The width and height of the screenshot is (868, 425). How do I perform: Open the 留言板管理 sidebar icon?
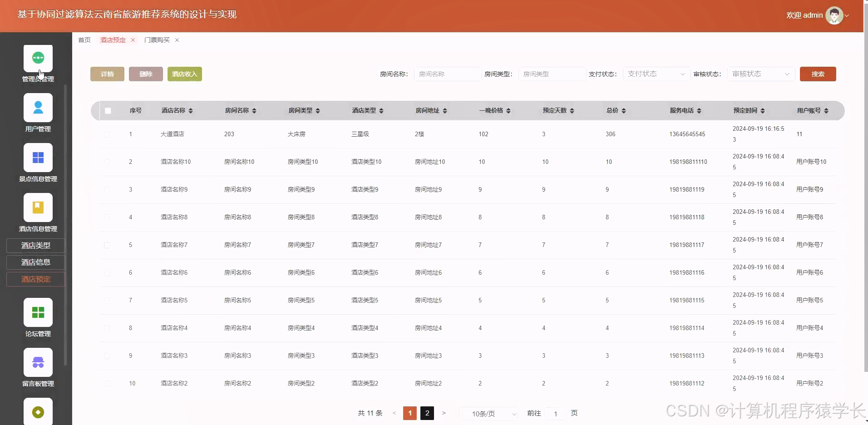coord(38,362)
